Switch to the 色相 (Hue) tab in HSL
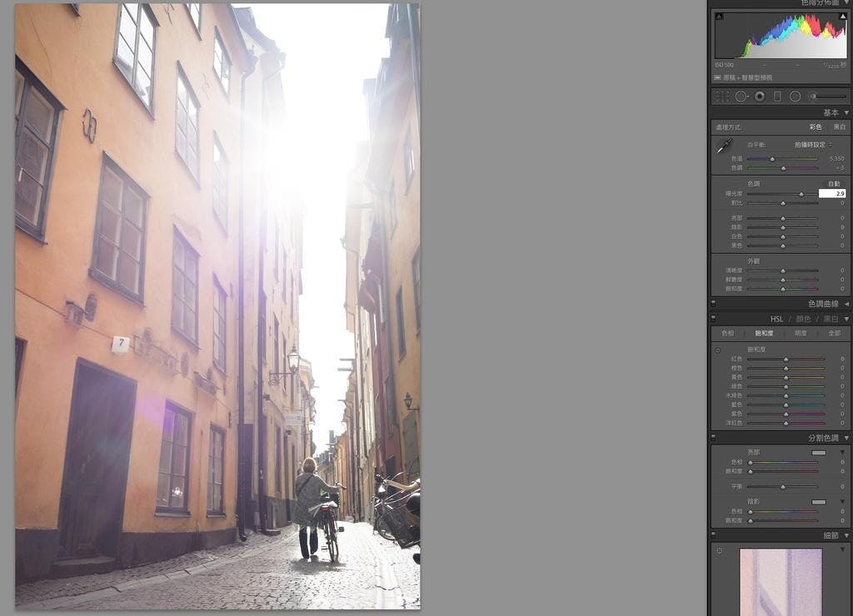Screen dimensions: 853x616 [x=727, y=333]
